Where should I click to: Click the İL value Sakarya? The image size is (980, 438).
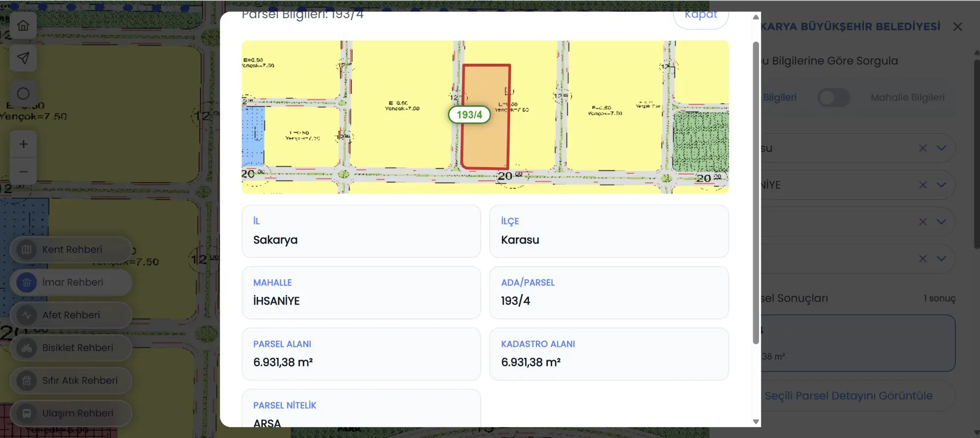tap(275, 240)
